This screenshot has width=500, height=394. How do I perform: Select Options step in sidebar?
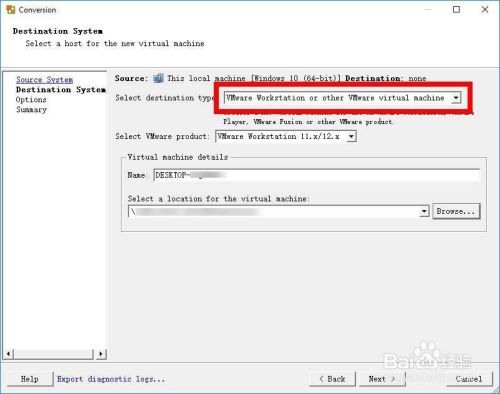31,100
